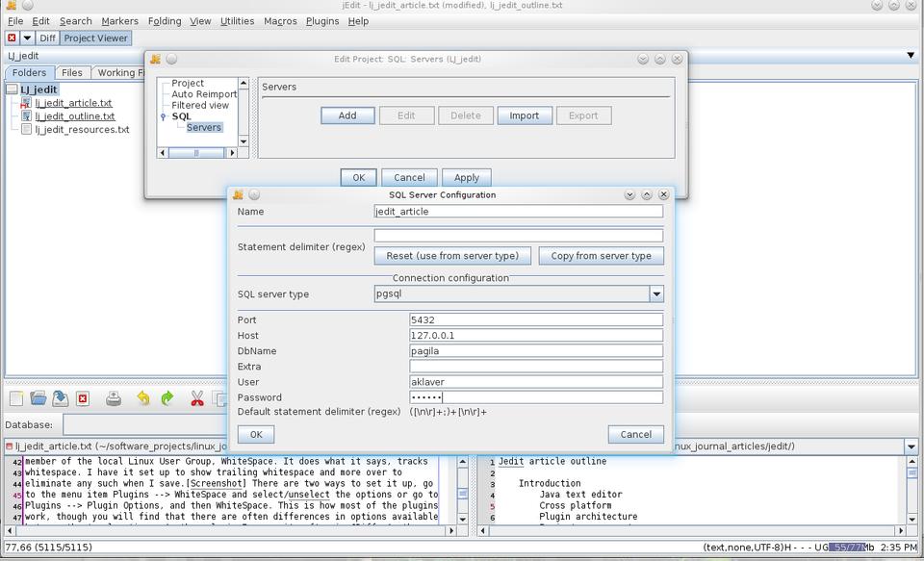
Task: Click the Close Buffer red X icon
Action: (x=83, y=398)
